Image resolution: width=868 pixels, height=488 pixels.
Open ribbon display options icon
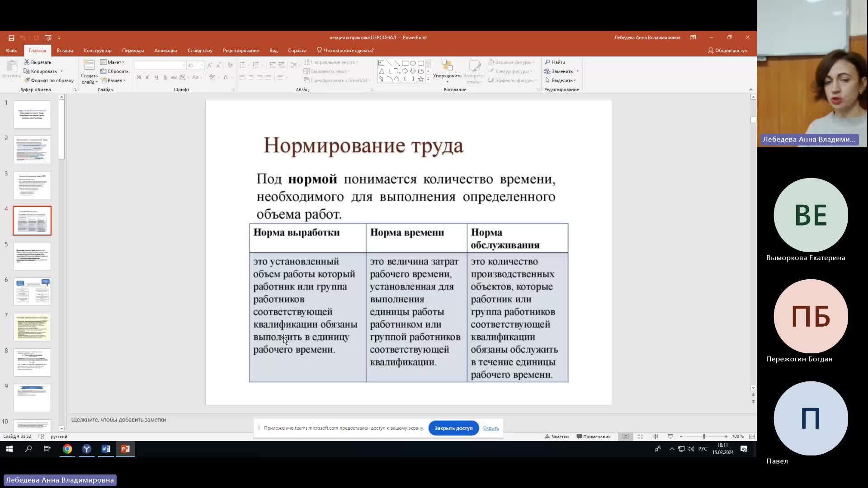(x=693, y=38)
